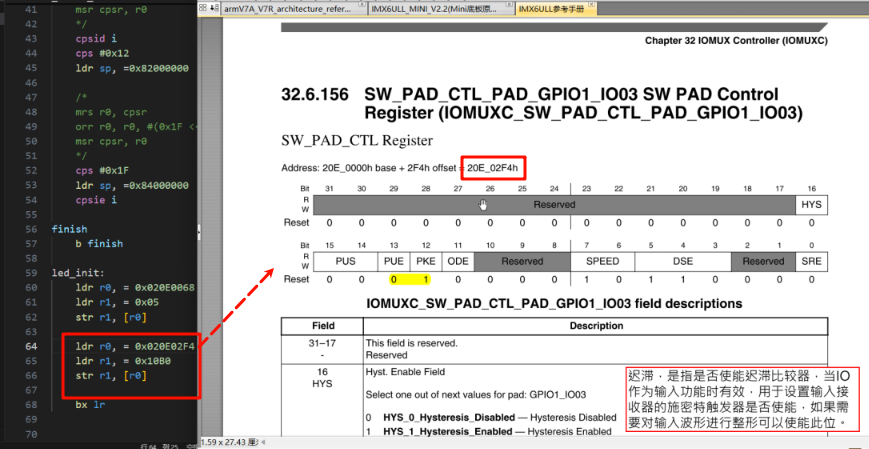The width and height of the screenshot is (869, 449).
Task: Click the left scroll arrow beside page size
Action: (263, 442)
